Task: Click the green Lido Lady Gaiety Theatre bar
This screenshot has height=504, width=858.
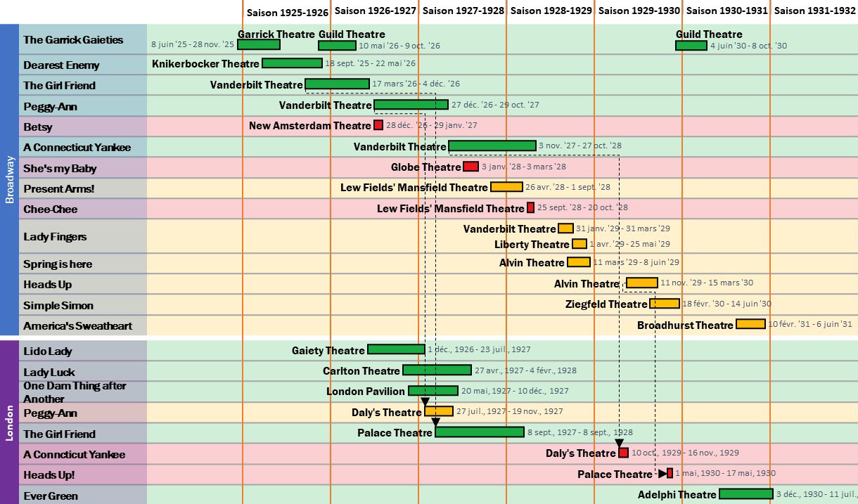Action: click(396, 349)
